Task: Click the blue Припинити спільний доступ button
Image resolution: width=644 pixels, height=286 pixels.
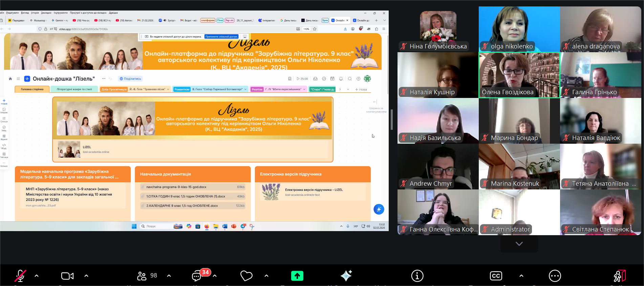Action: (x=221, y=37)
